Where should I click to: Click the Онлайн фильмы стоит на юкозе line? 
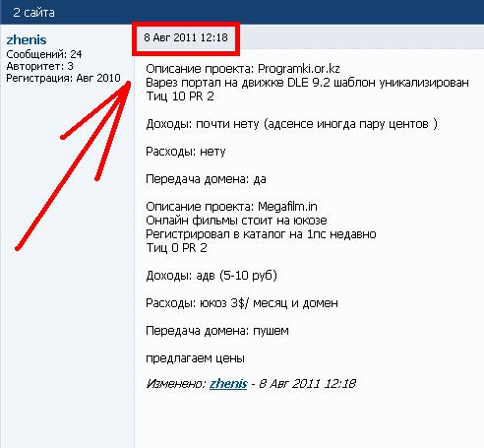tap(236, 221)
